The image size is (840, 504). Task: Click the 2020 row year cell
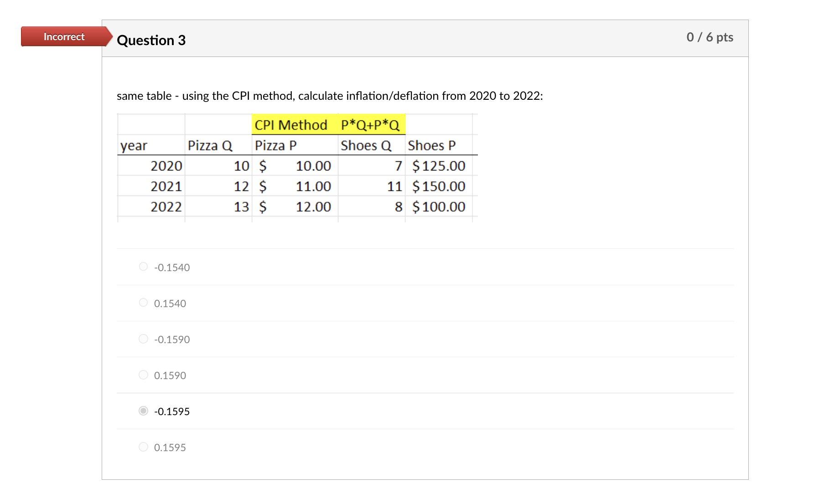tap(166, 165)
